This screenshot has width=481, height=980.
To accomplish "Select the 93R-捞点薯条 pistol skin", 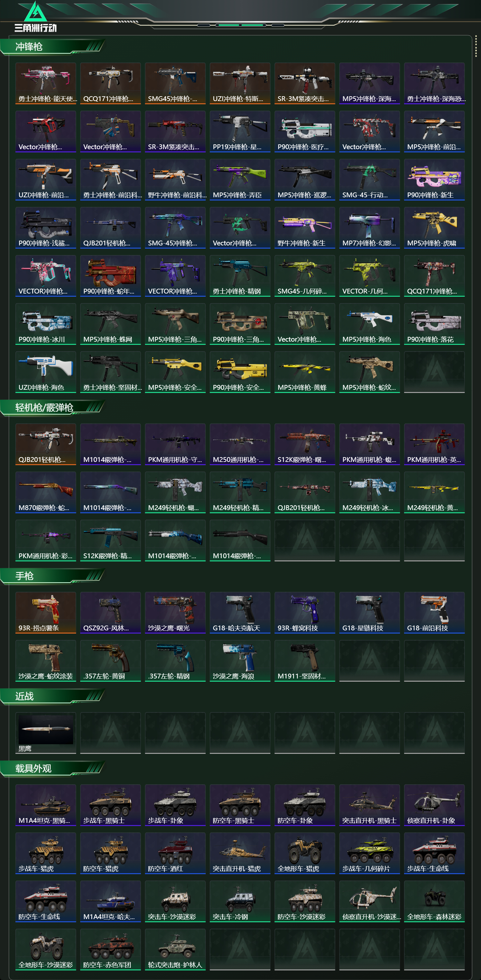I will [46, 612].
